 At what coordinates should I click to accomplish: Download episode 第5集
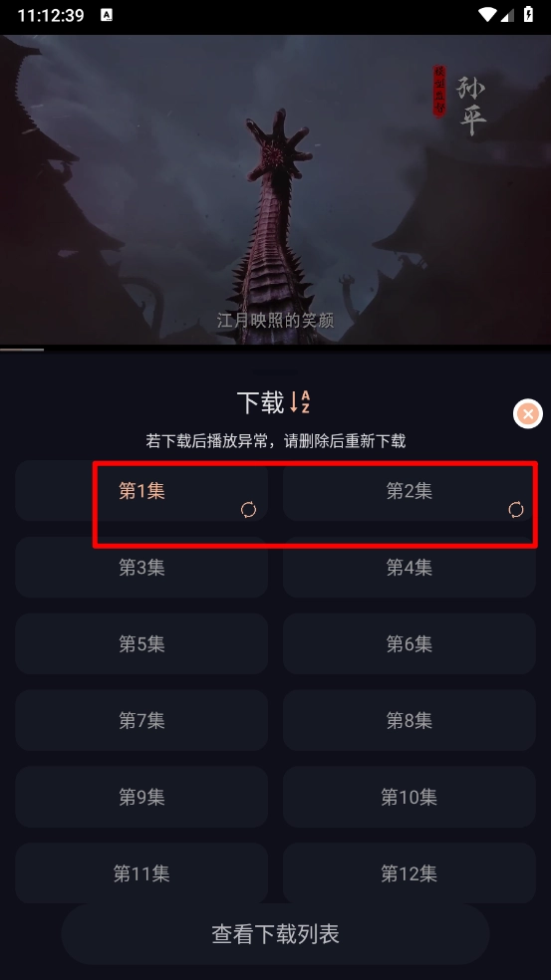pyautogui.click(x=141, y=643)
